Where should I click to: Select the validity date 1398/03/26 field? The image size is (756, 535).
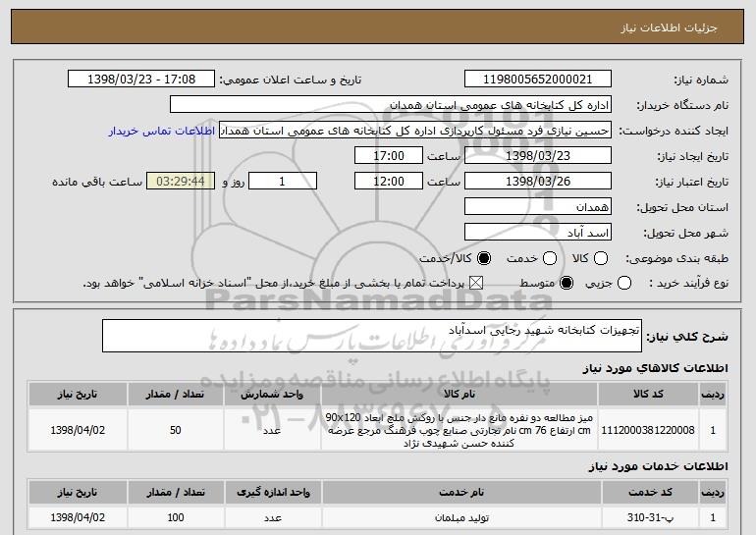[536, 182]
